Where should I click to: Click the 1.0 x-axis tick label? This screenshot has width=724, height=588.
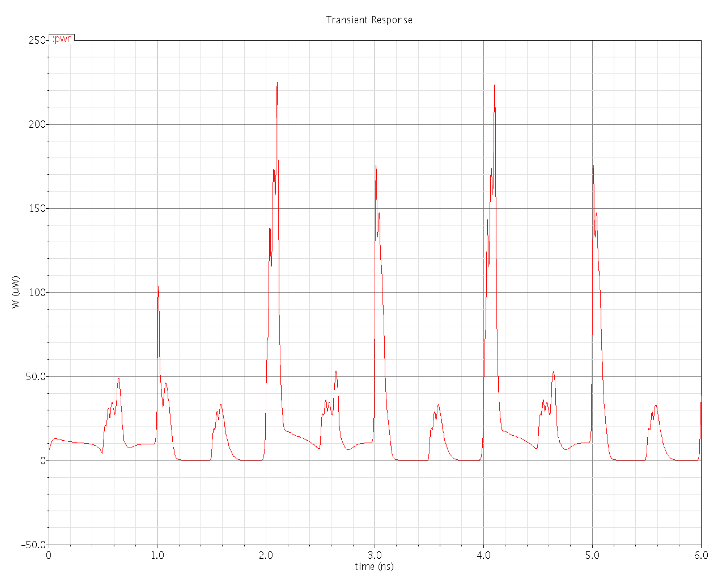157,555
